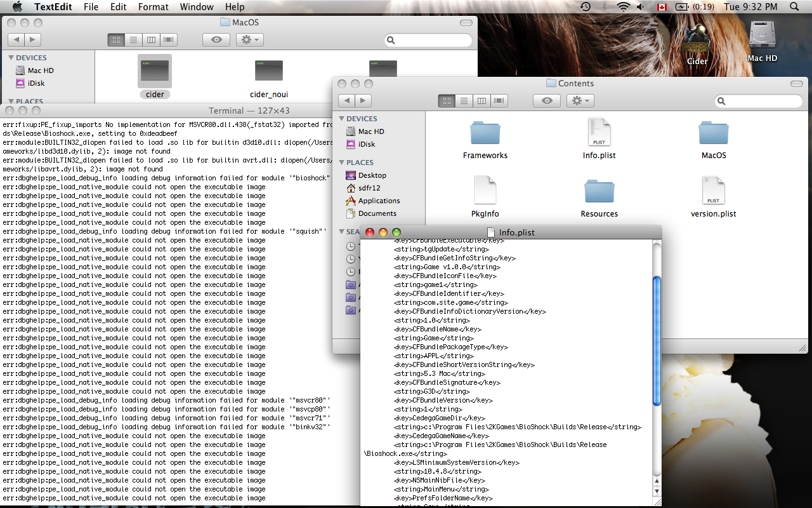The height and width of the screenshot is (508, 812).
Task: Collapse the DEVICES section in Contents sidebar
Action: coord(342,119)
